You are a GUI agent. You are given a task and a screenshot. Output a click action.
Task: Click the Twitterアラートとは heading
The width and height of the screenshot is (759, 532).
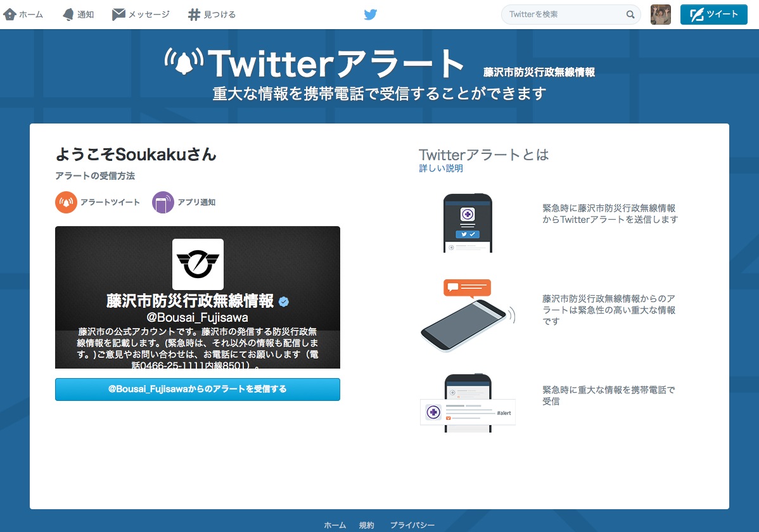coord(483,155)
